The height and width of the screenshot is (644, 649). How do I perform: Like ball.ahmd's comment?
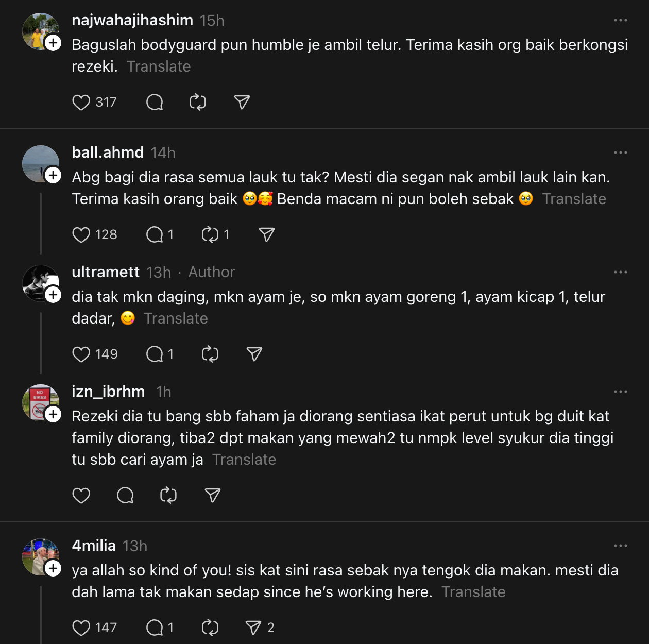pyautogui.click(x=81, y=235)
